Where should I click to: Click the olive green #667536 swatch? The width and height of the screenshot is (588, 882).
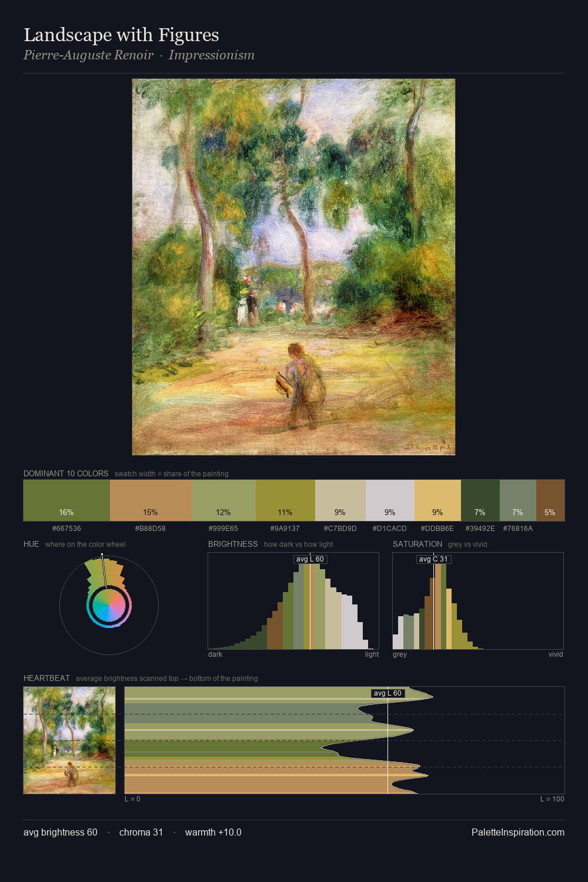(66, 500)
